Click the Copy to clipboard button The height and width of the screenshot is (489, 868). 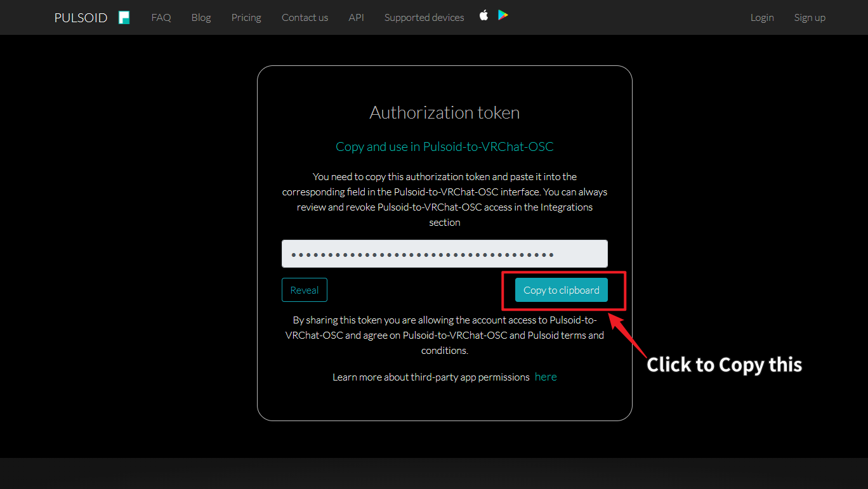561,290
